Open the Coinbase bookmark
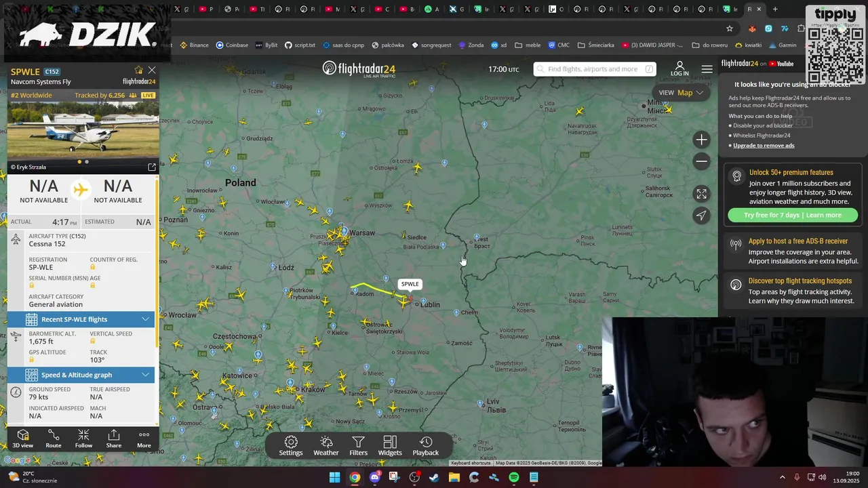Viewport: 868px width, 488px height. (232, 45)
